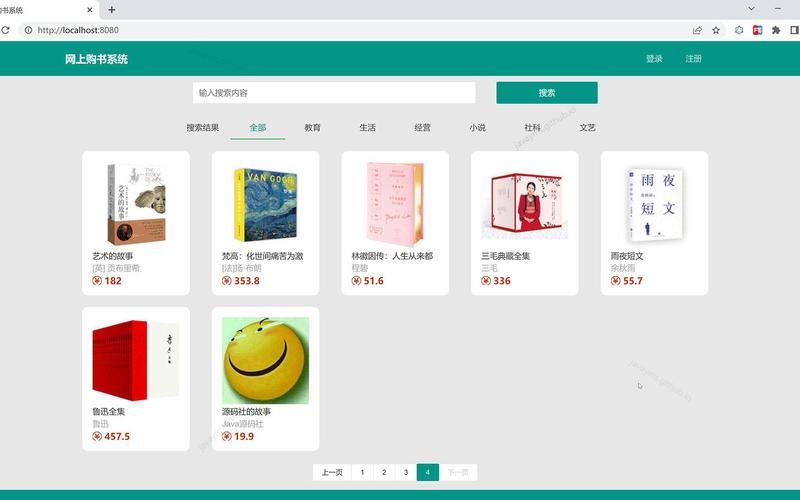The height and width of the screenshot is (500, 800).
Task: Expand the tab search chevron
Action: (752, 9)
